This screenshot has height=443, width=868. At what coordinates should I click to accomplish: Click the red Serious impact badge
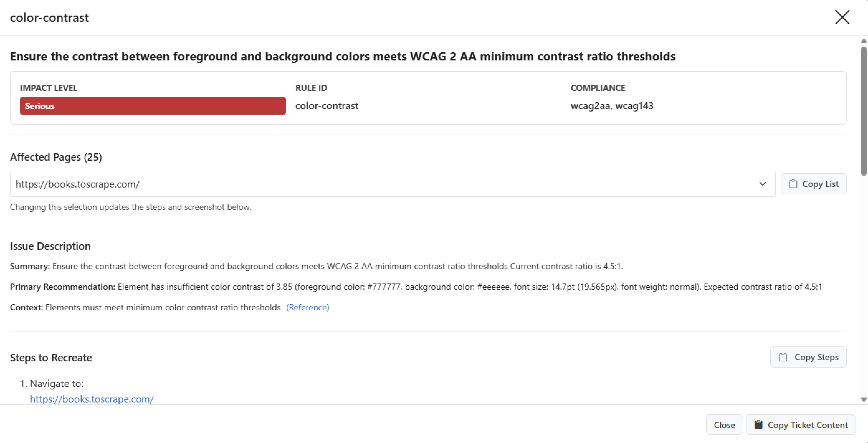point(153,106)
